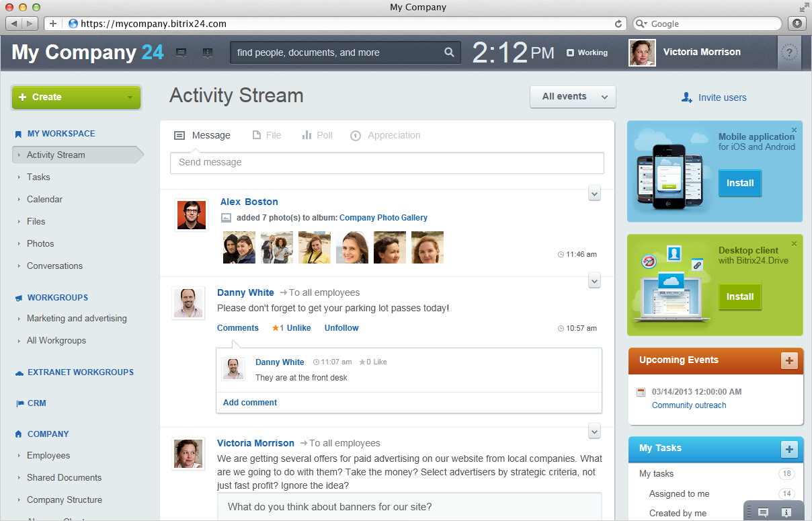Viewport: 812px width, 521px height.
Task: Install the mobile application
Action: pyautogui.click(x=739, y=183)
